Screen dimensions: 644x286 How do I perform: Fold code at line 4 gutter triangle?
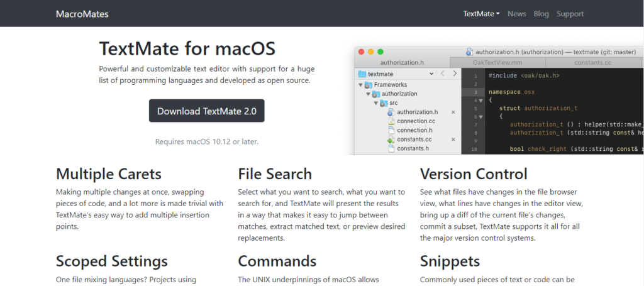(480, 101)
